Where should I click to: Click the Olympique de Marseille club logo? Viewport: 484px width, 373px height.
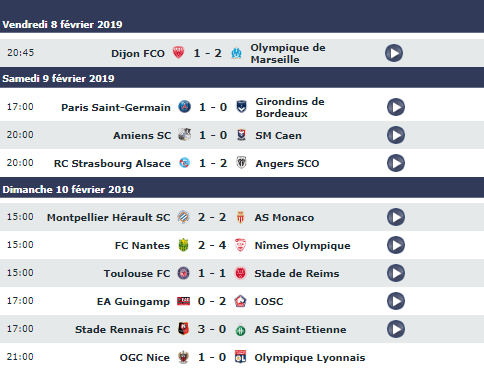click(x=236, y=53)
